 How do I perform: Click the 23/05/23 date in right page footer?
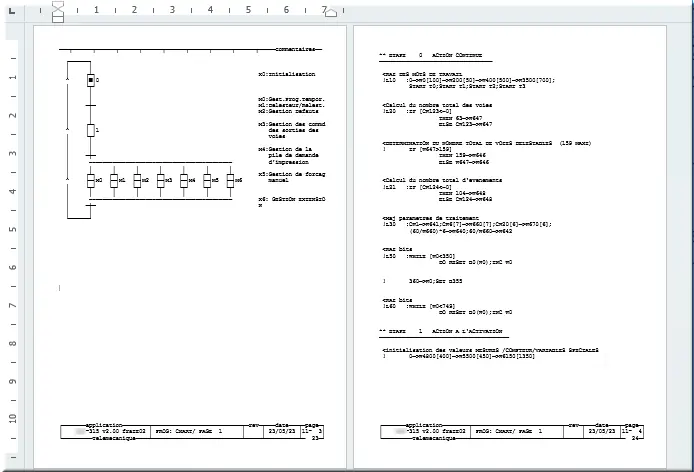603,431
